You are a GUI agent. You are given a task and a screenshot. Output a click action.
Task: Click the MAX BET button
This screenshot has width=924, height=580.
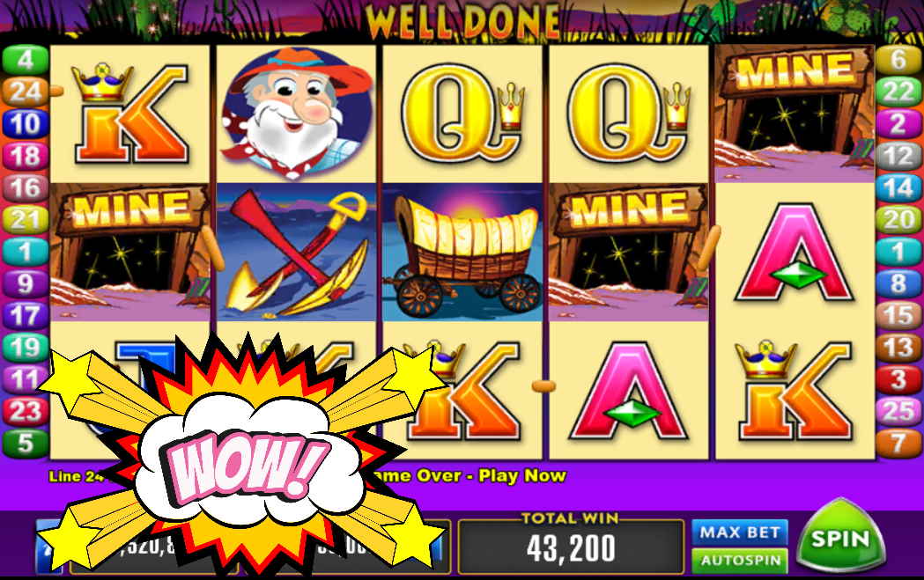740,532
